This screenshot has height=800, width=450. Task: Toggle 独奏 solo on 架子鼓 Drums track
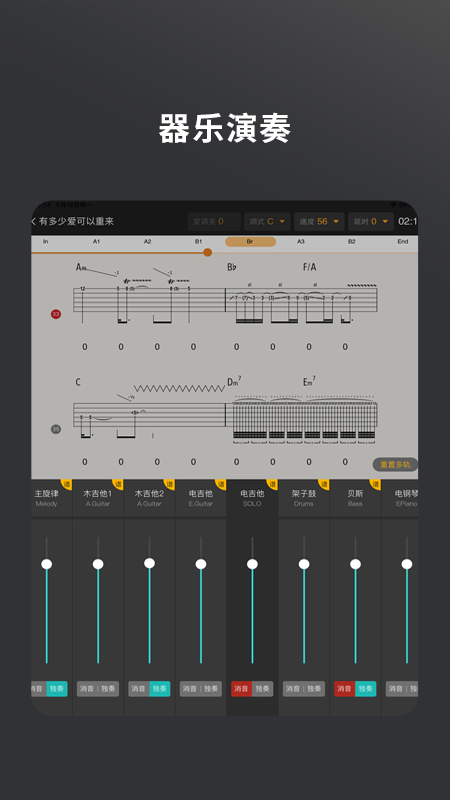[314, 689]
